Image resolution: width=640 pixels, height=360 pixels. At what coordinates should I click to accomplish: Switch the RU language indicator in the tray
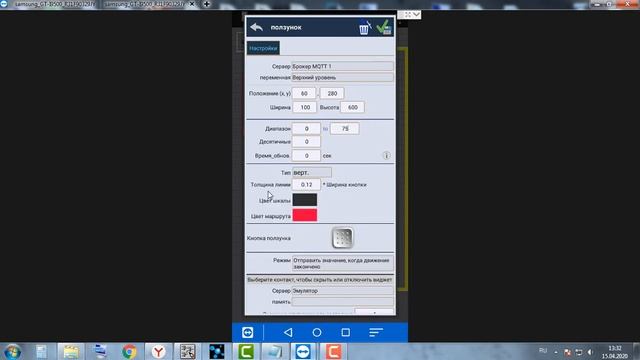[x=543, y=351]
